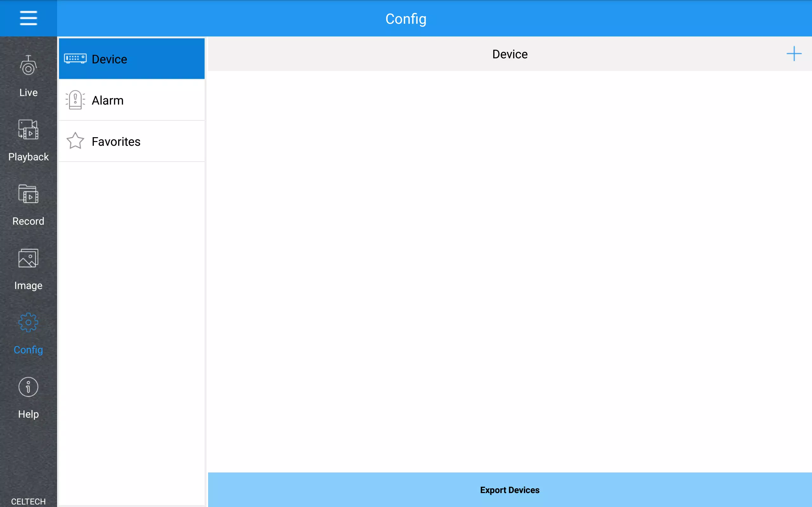The width and height of the screenshot is (812, 507).
Task: Select the Record folder icon
Action: coord(28,194)
